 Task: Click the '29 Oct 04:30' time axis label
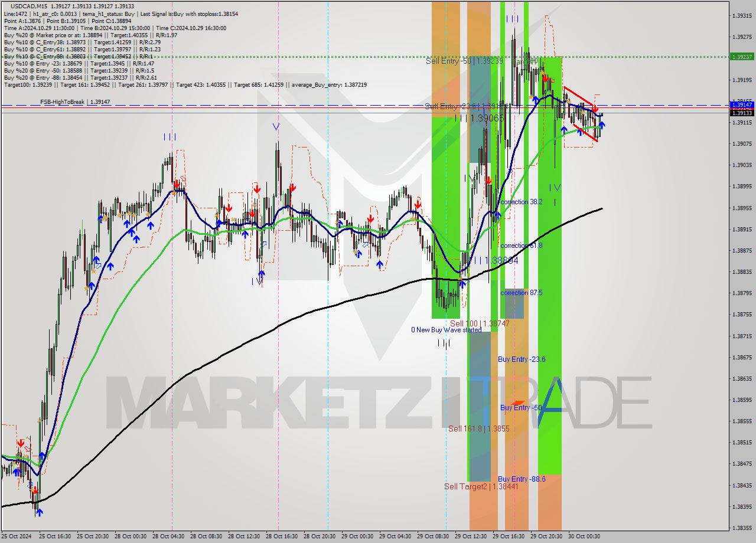395,537
